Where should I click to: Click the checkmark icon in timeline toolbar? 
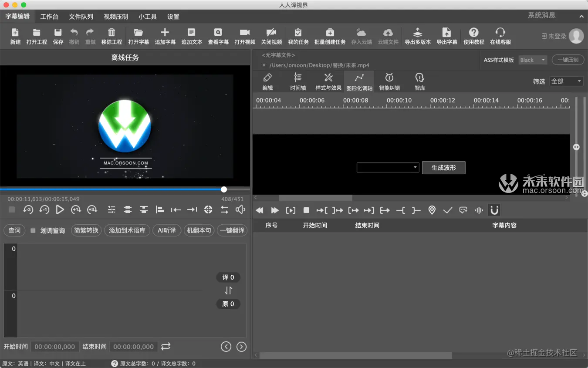[x=447, y=210]
